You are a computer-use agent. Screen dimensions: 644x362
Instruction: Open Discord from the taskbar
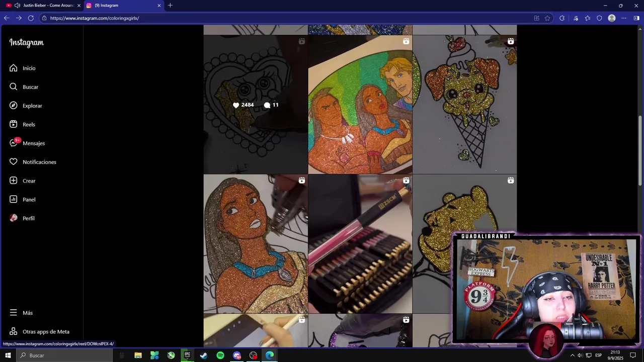237,355
